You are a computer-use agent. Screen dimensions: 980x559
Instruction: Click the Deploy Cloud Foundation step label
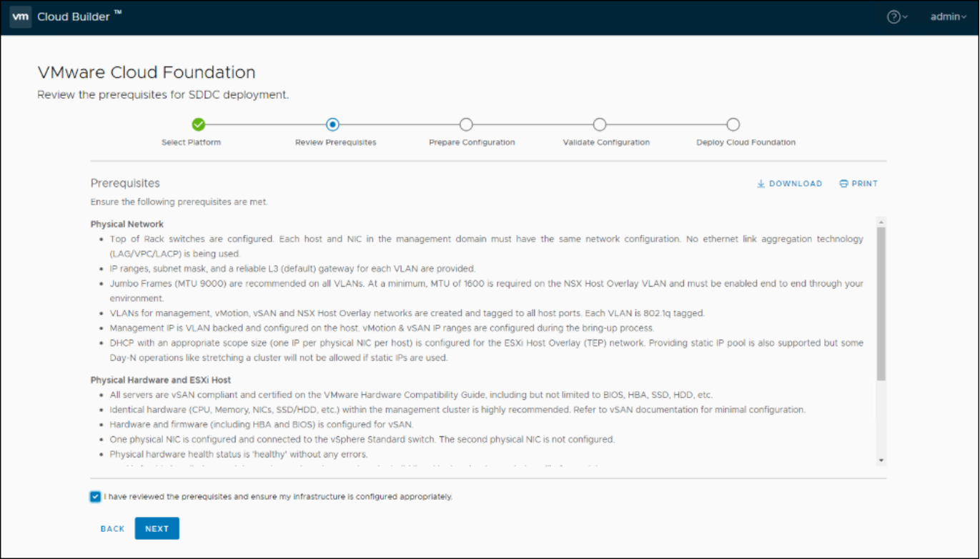point(746,142)
